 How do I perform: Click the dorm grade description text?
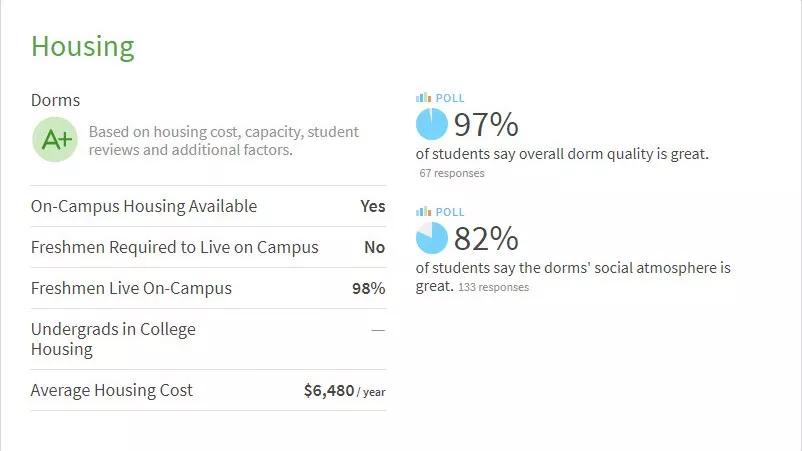click(223, 140)
